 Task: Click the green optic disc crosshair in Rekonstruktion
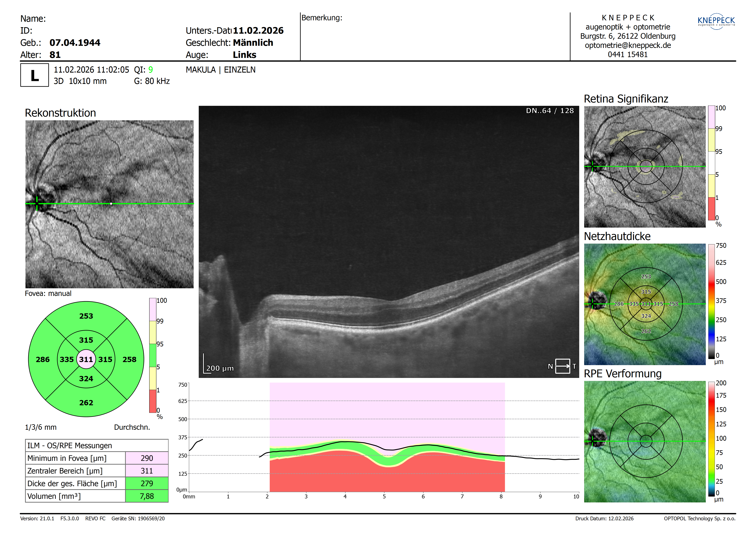coord(37,203)
